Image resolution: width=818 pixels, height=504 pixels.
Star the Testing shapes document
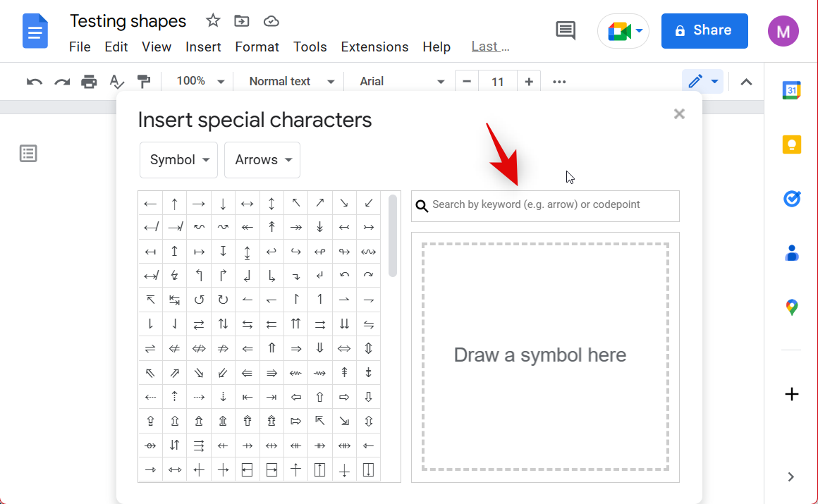(213, 21)
